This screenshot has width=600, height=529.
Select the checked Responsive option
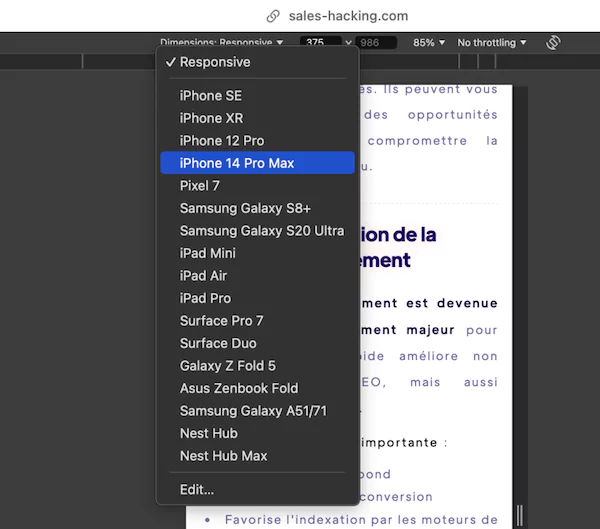click(x=257, y=62)
